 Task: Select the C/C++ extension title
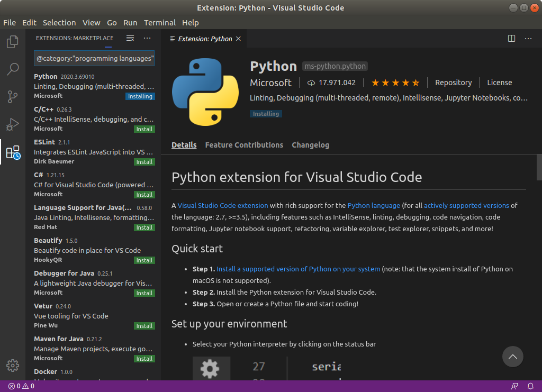pyautogui.click(x=43, y=110)
